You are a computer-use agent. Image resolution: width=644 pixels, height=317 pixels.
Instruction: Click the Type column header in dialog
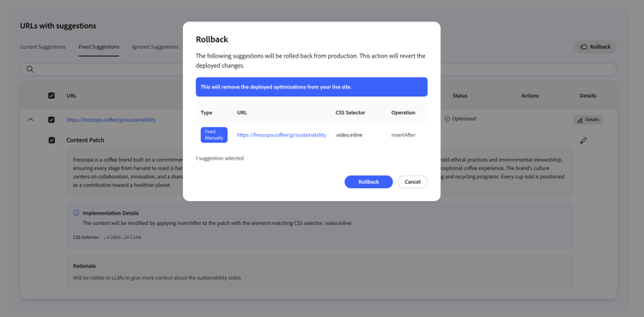click(206, 113)
